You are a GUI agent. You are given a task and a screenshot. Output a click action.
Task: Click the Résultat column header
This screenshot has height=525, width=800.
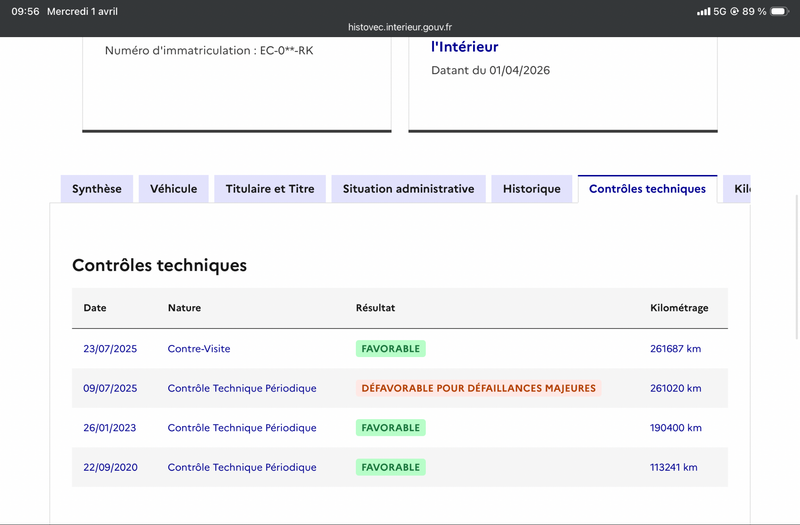click(x=376, y=308)
